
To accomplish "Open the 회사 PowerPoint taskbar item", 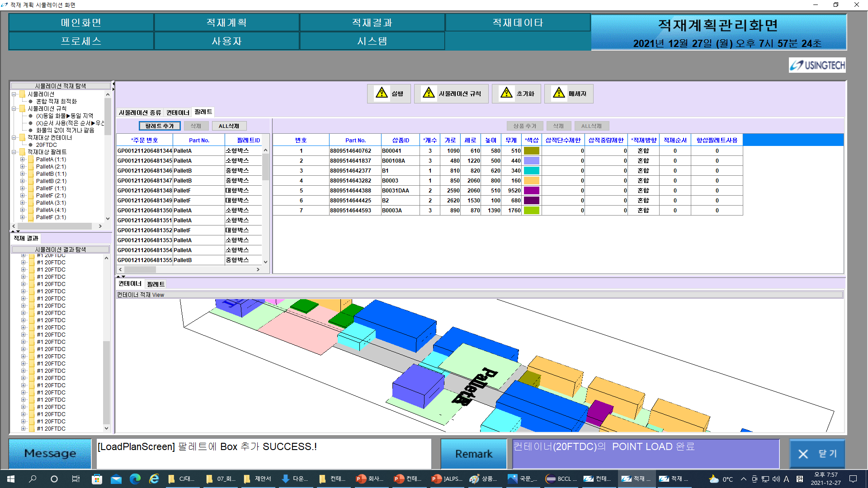I will 370,479.
